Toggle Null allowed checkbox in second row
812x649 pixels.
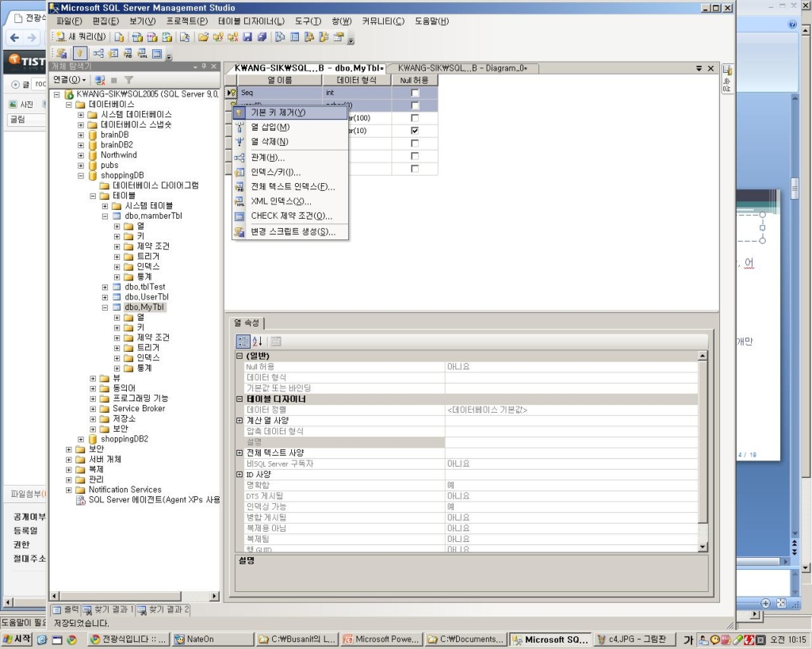(x=415, y=105)
